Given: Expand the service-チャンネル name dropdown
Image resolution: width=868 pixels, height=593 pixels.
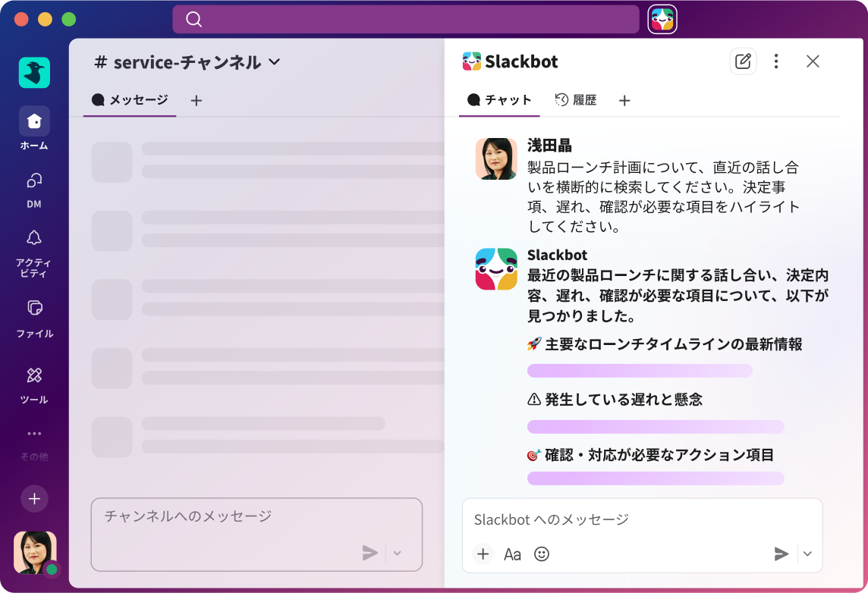Looking at the screenshot, I should 275,62.
